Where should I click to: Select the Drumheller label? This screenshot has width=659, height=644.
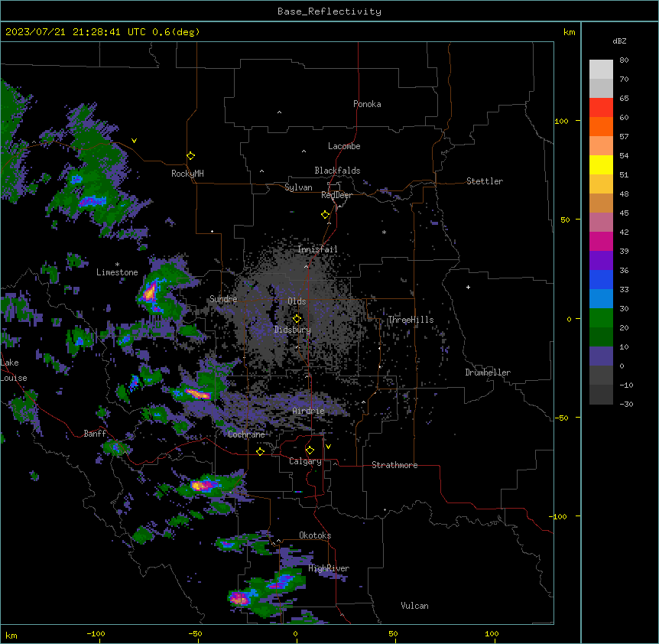(x=488, y=372)
